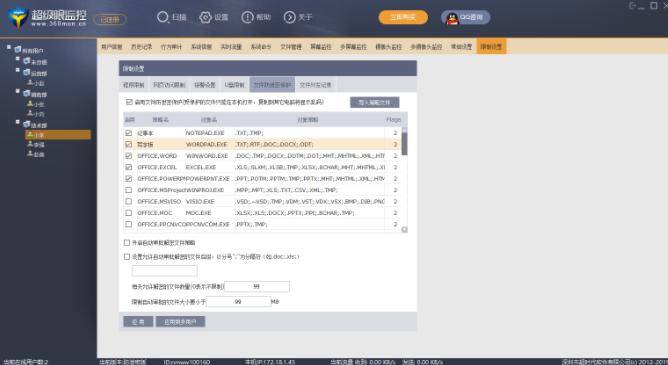Toggle the EXCEL.EXE row checkbox
This screenshot has height=365, width=668.
[x=129, y=167]
